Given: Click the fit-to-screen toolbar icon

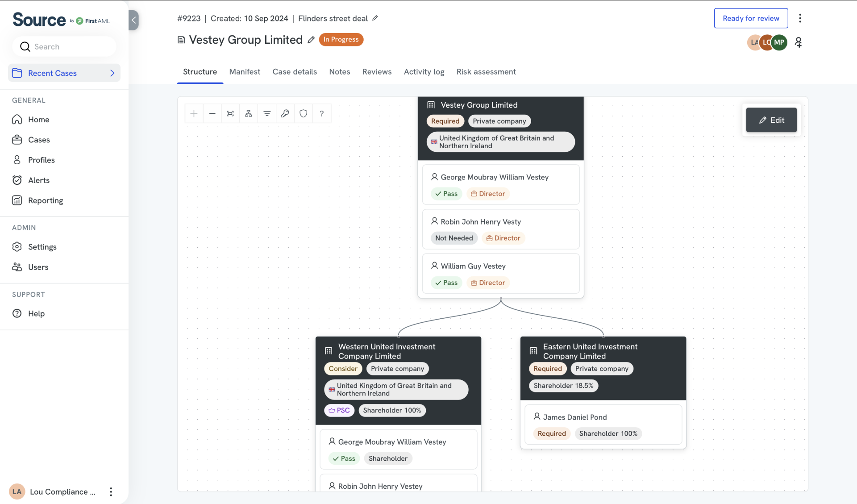Looking at the screenshot, I should 230,113.
